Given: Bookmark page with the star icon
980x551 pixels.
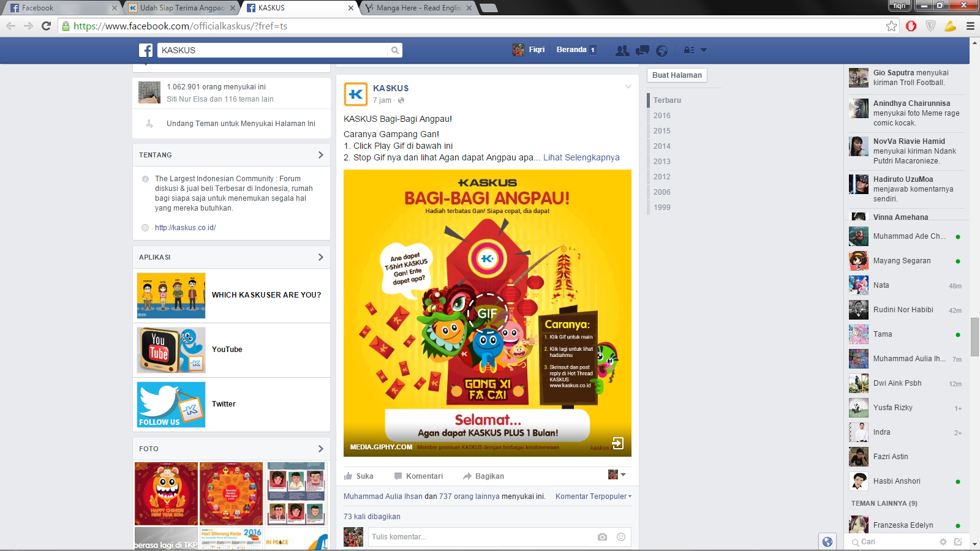Looking at the screenshot, I should (x=891, y=26).
